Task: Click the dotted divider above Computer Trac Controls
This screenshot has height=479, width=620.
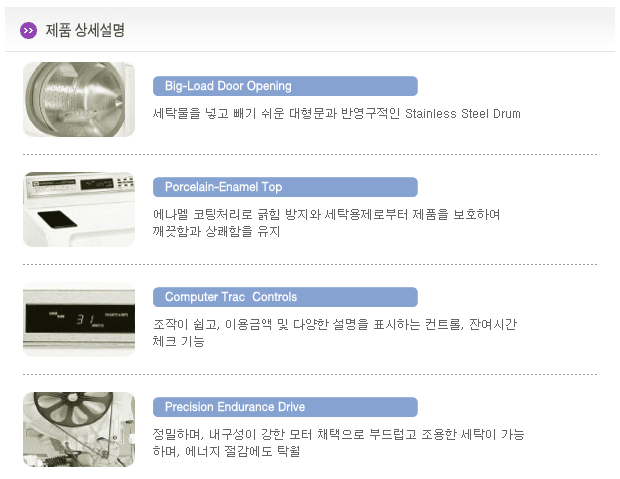Action: click(310, 264)
